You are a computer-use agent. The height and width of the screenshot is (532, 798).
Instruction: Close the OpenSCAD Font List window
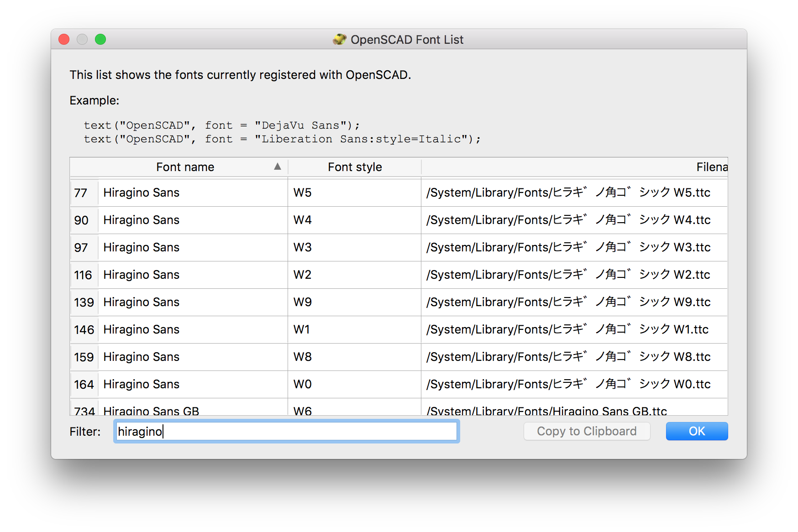coord(64,40)
